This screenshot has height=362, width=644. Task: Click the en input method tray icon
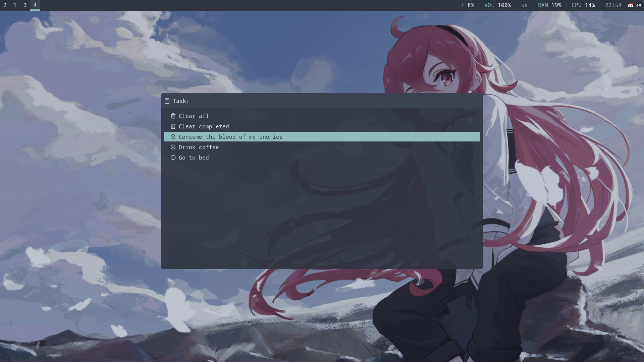point(639,5)
